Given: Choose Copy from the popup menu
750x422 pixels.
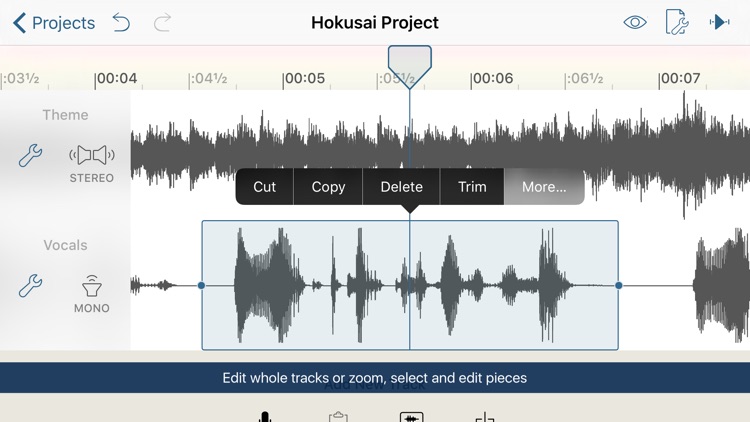Looking at the screenshot, I should [x=328, y=187].
